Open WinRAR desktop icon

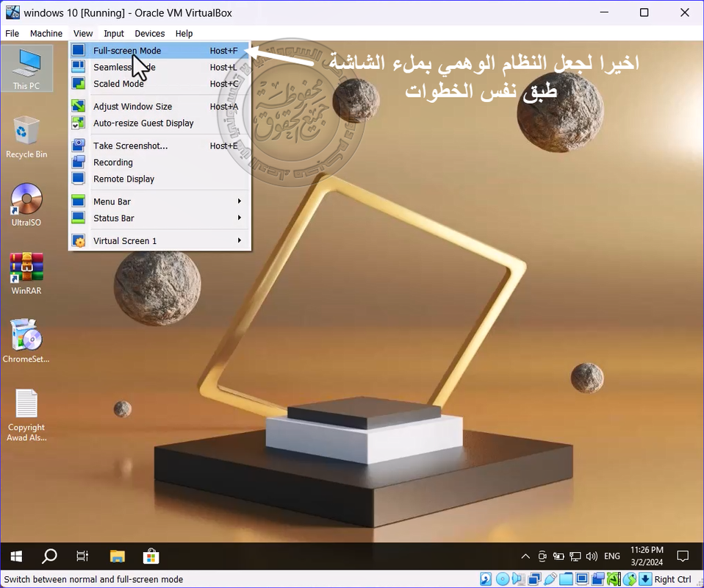tap(26, 273)
